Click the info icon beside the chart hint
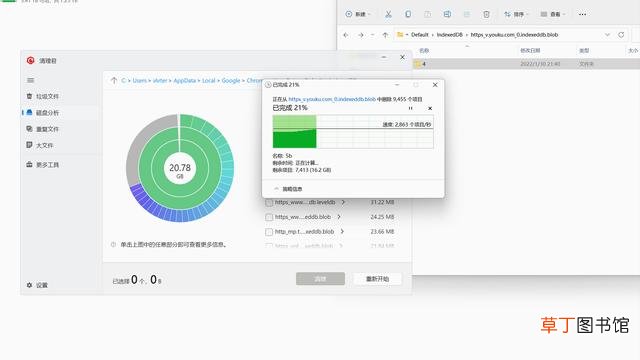This screenshot has height=360, width=640. coord(113,244)
